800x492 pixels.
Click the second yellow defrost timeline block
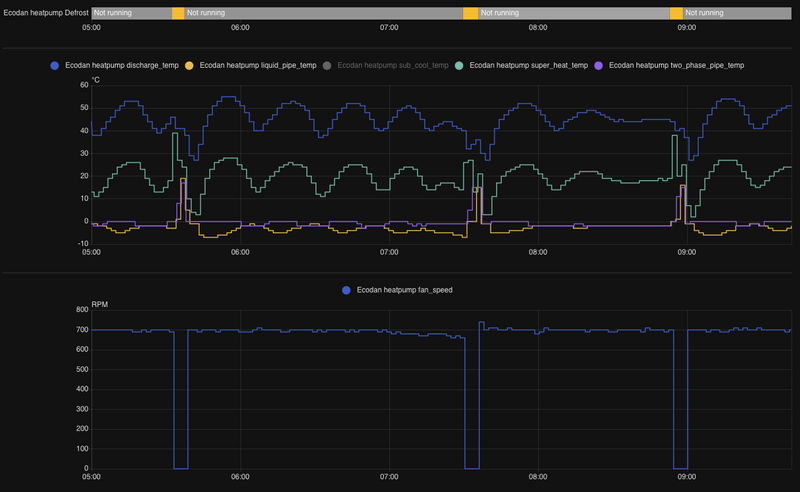[470, 13]
